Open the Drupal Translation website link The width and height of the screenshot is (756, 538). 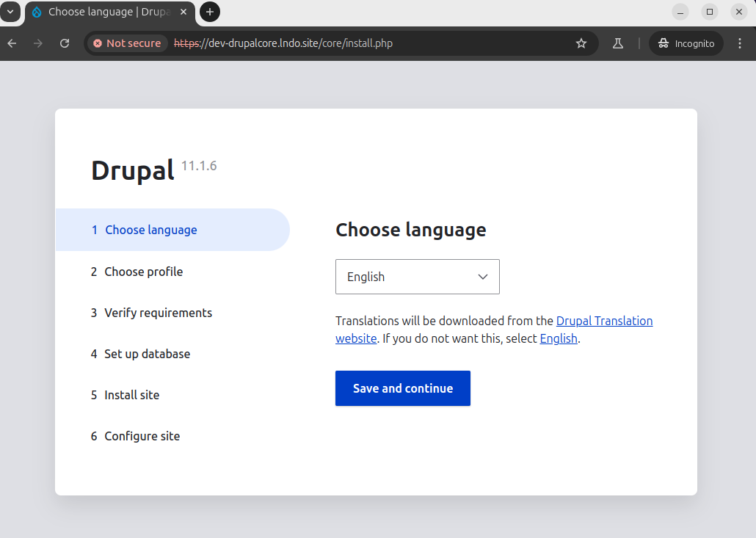coord(604,321)
